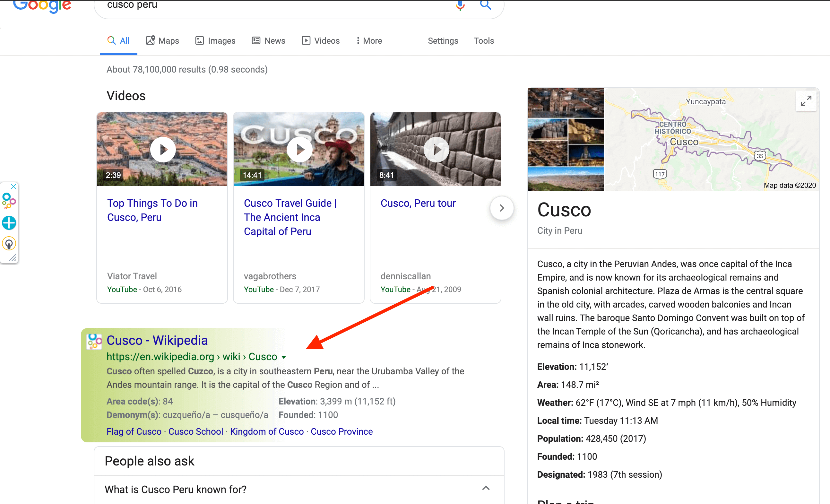
Task: Click the blue plus sidebar icon
Action: [9, 223]
